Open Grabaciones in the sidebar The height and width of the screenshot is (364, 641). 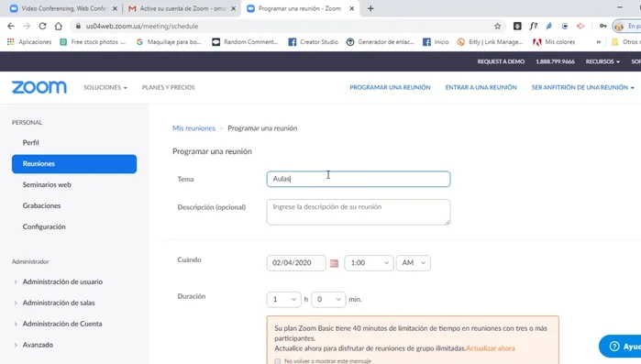pos(41,206)
